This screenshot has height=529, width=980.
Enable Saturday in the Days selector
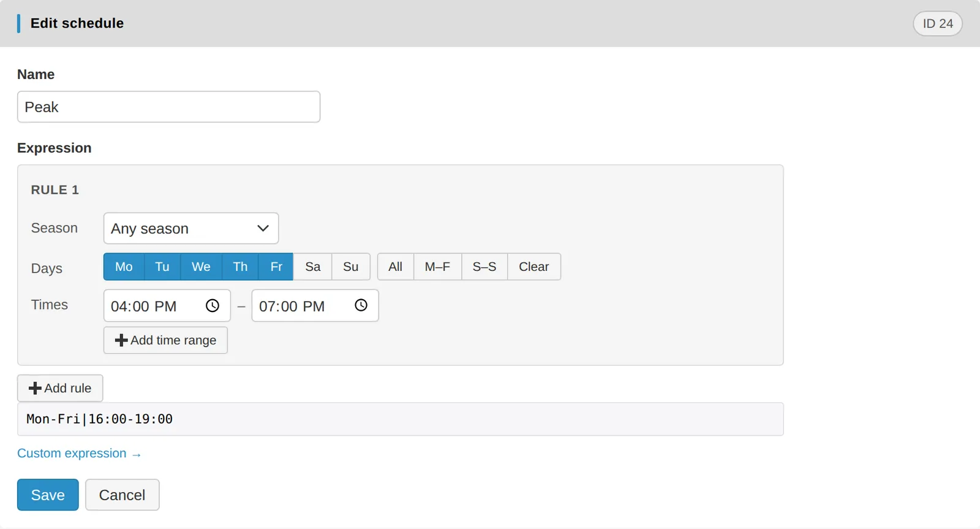click(312, 267)
